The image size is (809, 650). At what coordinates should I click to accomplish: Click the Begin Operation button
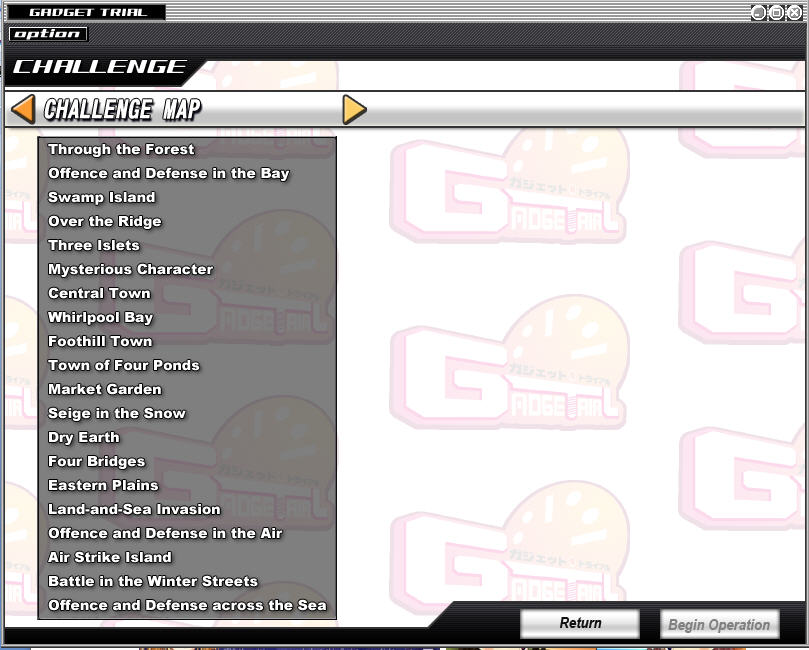coord(719,624)
